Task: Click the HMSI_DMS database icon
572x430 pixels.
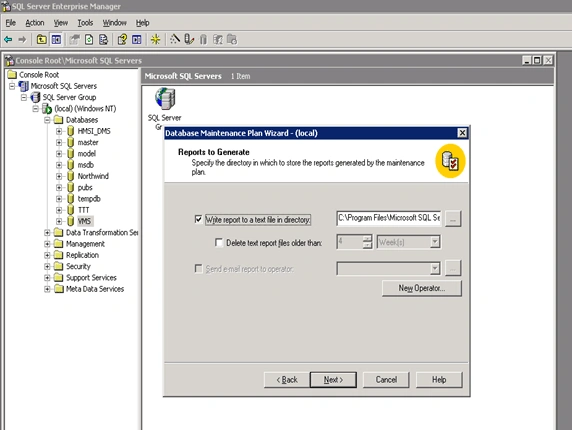Action: point(71,131)
